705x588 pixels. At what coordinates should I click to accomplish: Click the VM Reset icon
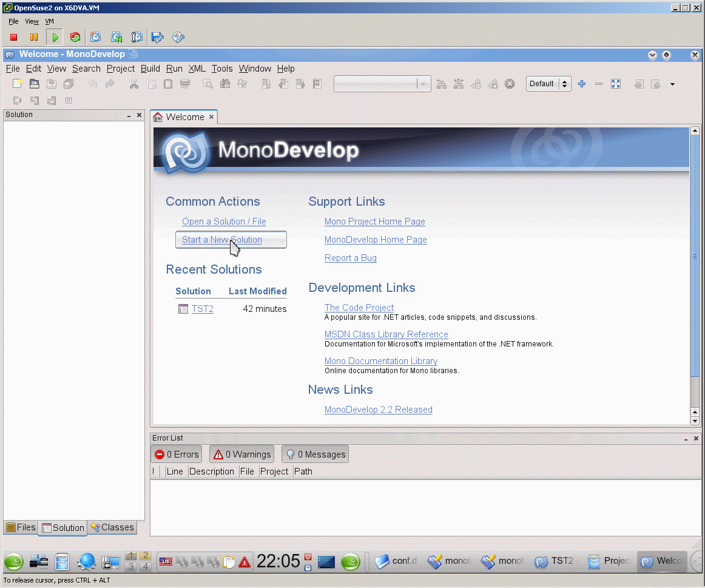tap(75, 37)
